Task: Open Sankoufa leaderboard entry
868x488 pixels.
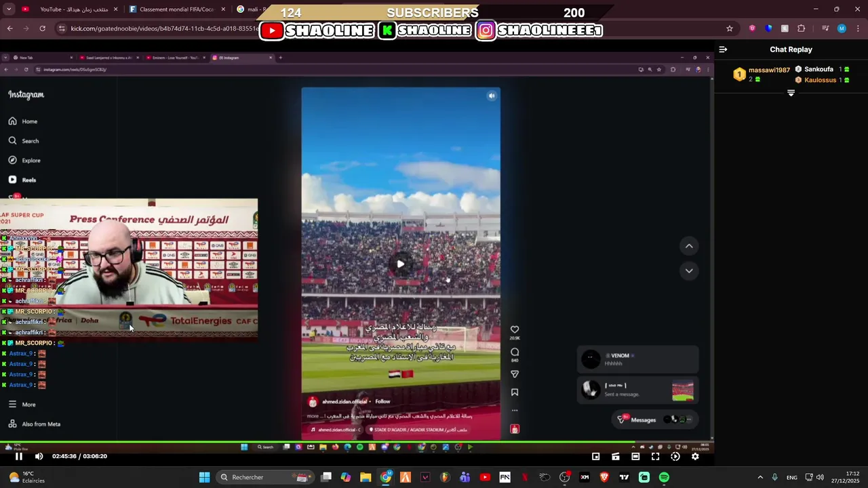Action: tap(822, 69)
